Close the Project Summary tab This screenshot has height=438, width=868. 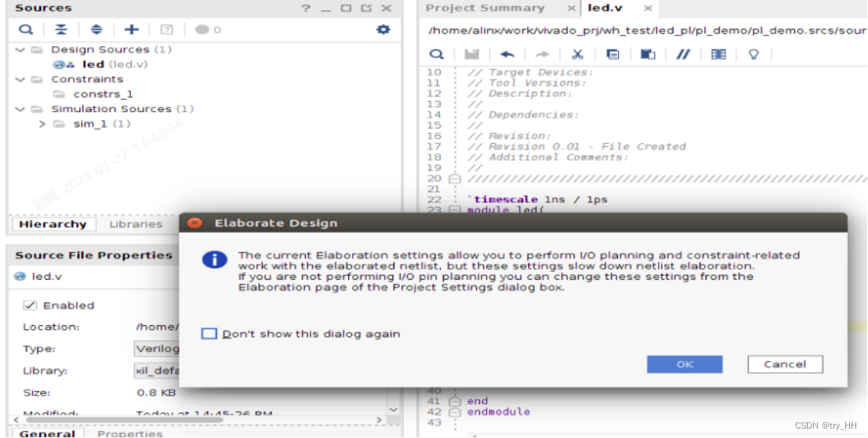point(571,9)
